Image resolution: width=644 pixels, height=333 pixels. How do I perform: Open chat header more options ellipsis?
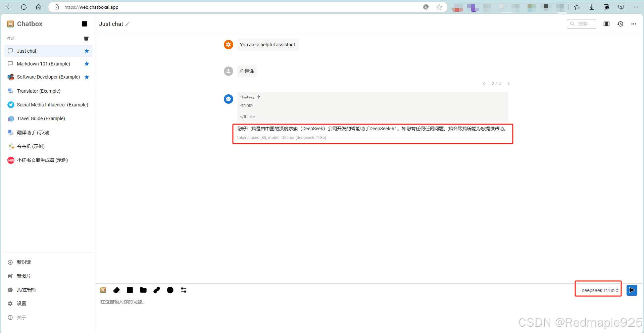click(x=634, y=24)
